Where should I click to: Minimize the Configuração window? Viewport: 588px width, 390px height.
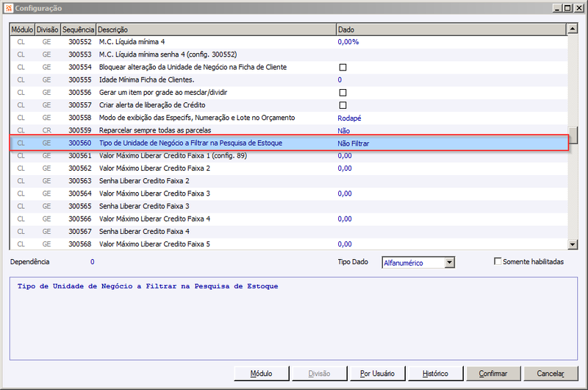click(x=558, y=8)
